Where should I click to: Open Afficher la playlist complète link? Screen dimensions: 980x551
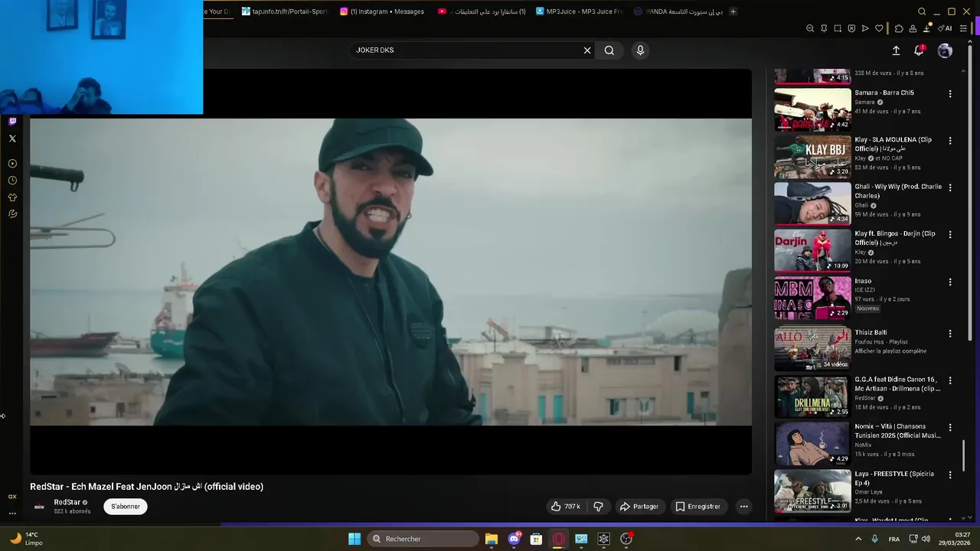tap(890, 351)
